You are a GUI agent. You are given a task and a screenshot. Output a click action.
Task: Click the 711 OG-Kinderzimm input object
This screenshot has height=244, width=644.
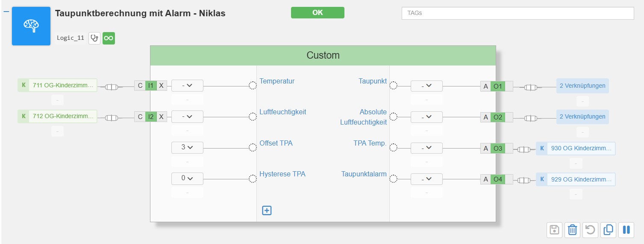tap(57, 85)
